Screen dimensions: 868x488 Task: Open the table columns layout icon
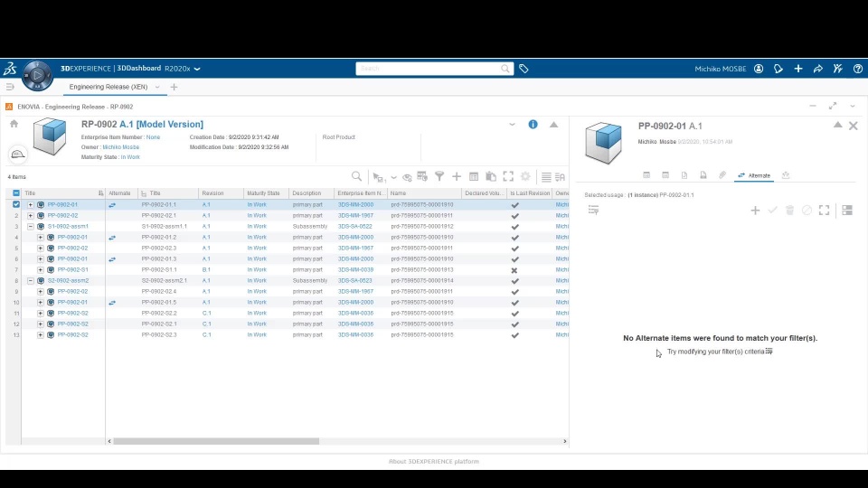pyautogui.click(x=474, y=176)
